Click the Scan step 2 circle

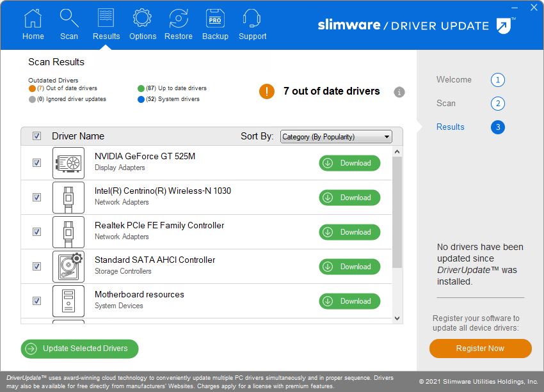pyautogui.click(x=498, y=104)
